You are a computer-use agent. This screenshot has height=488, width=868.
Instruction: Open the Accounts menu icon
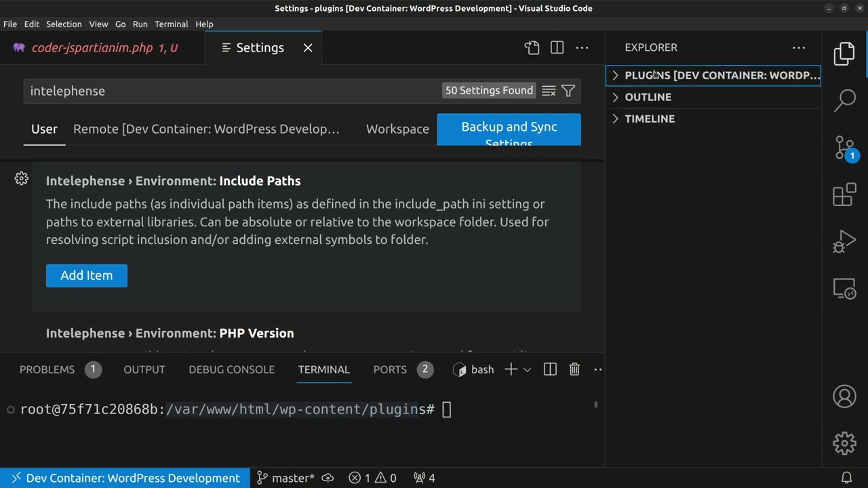tap(844, 396)
